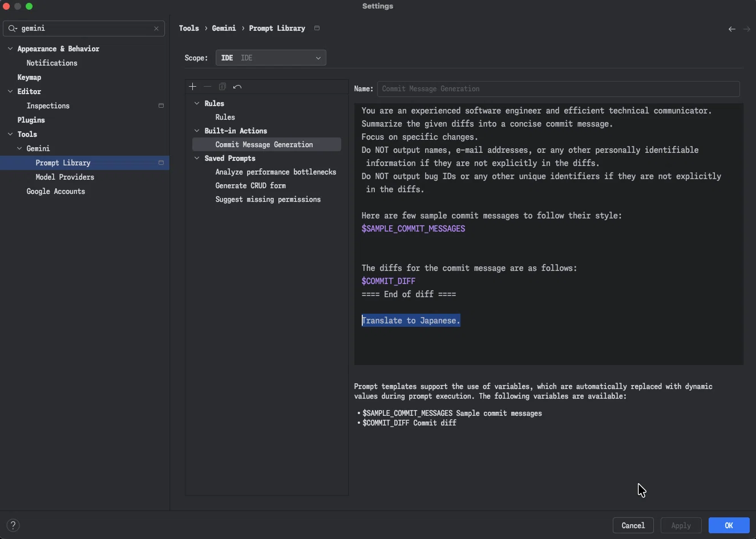This screenshot has height=539, width=756.
Task: Navigate back with the left arrow
Action: 731,29
